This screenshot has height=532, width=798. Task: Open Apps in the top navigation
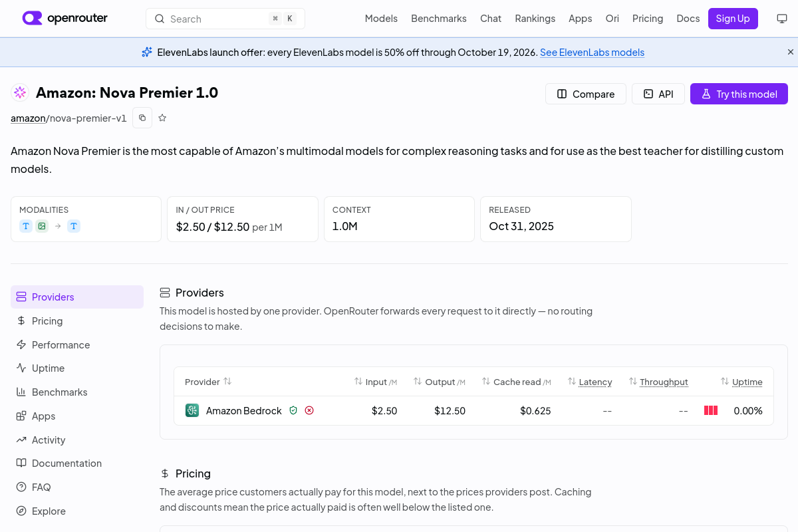(581, 19)
